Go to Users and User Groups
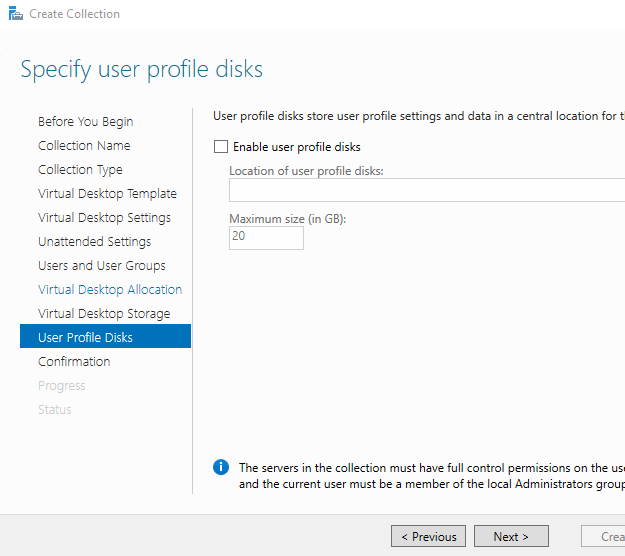Image resolution: width=625 pixels, height=556 pixels. (x=102, y=266)
